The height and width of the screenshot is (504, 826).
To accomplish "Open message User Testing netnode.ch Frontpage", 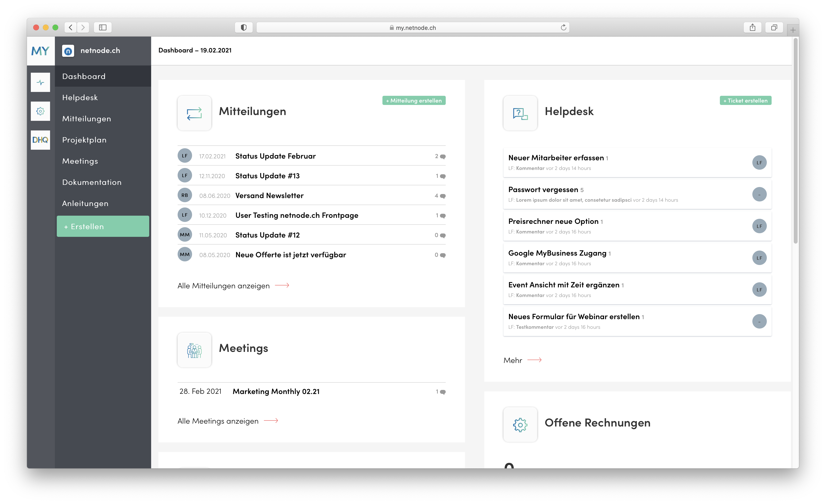I will (297, 216).
